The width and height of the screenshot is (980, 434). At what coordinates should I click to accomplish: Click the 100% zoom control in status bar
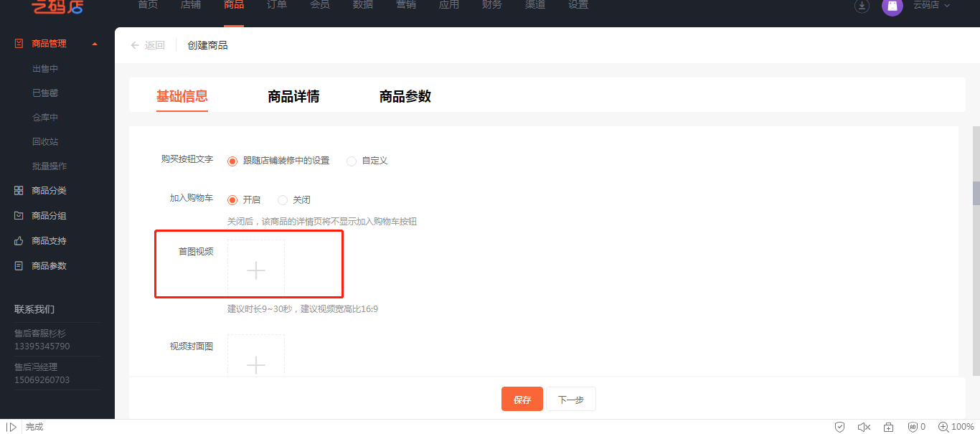(x=956, y=427)
